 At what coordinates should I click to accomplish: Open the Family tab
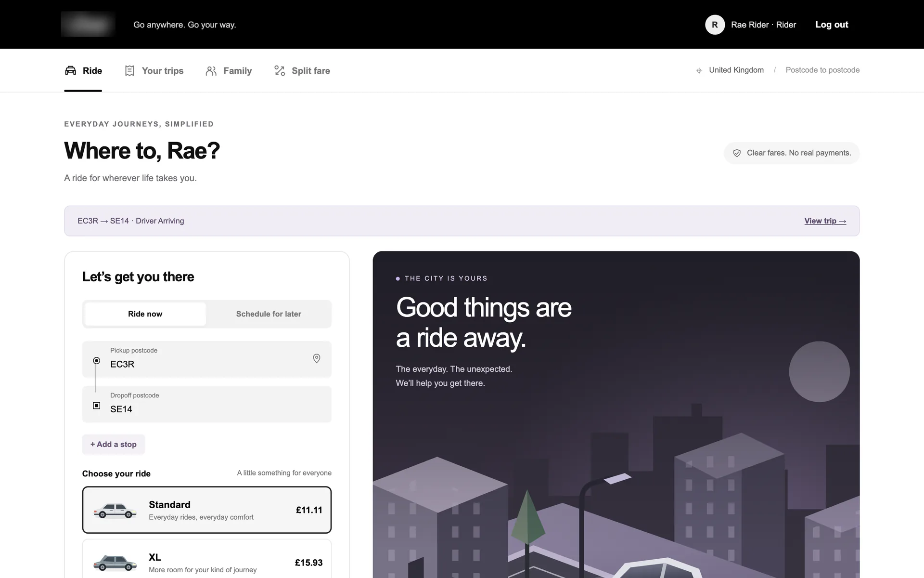tap(229, 71)
